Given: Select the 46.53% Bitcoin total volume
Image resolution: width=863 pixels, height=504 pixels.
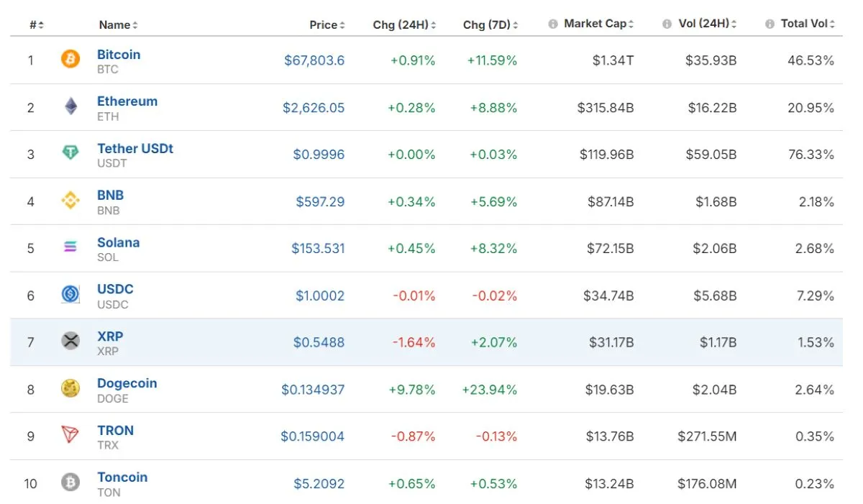Looking at the screenshot, I should pyautogui.click(x=811, y=60).
